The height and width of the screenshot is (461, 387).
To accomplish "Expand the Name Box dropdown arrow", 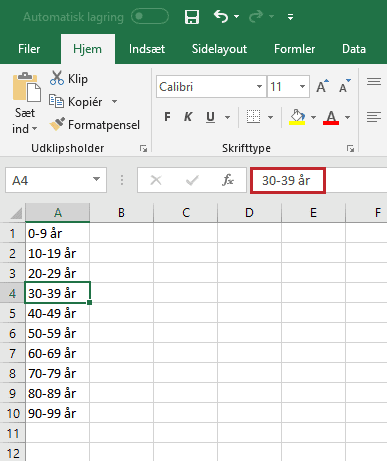I will coord(96,180).
